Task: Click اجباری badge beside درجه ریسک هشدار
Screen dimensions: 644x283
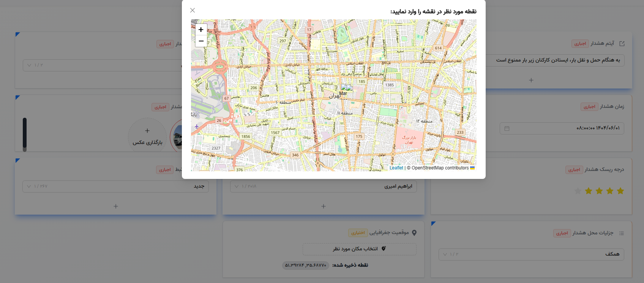Action: (x=574, y=170)
